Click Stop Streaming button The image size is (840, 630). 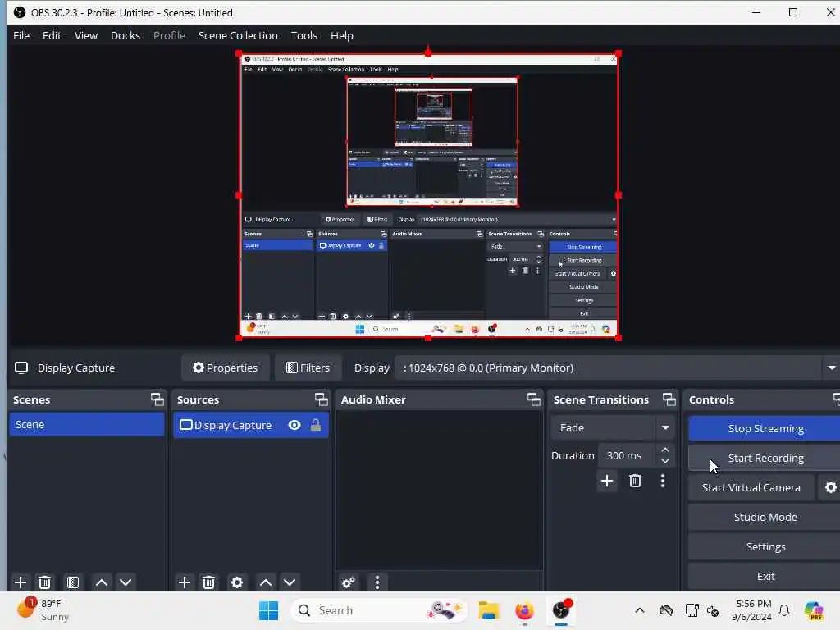pyautogui.click(x=765, y=428)
